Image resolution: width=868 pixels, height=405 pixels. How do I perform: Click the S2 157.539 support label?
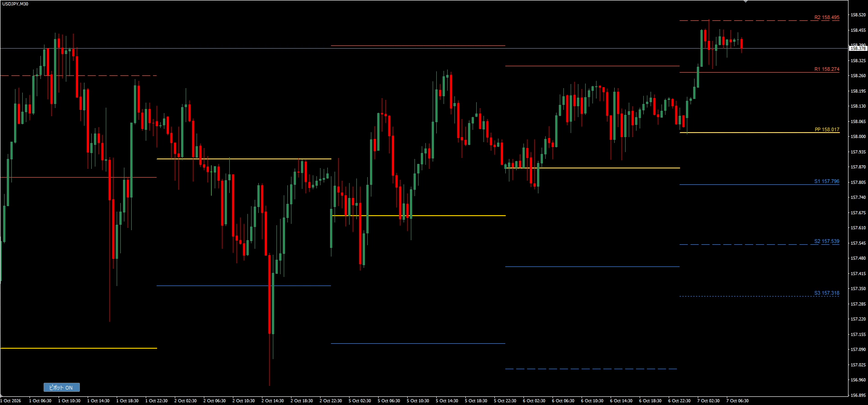pyautogui.click(x=827, y=242)
